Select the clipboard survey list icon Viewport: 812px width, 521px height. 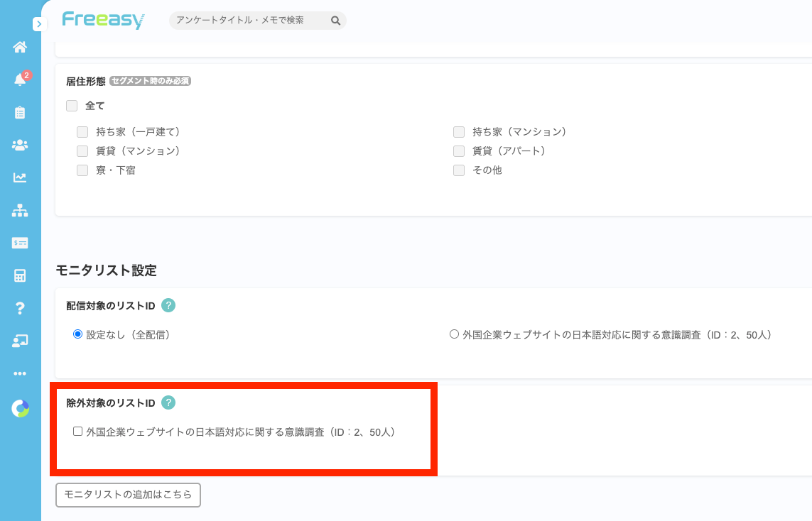point(20,112)
